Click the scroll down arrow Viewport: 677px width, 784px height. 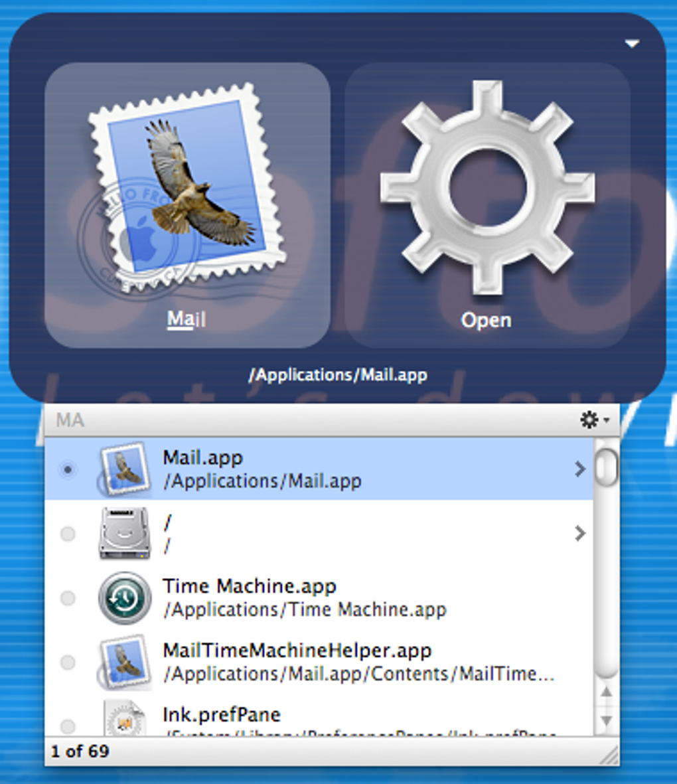[606, 720]
